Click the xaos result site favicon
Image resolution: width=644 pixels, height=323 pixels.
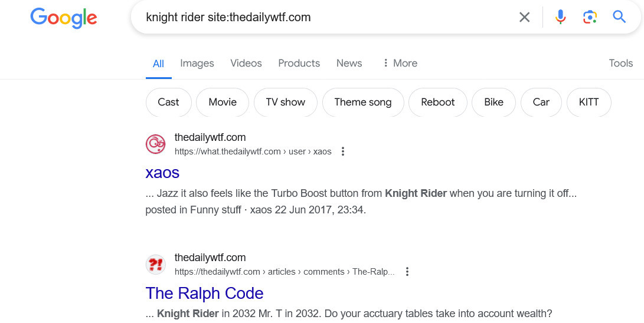(156, 144)
